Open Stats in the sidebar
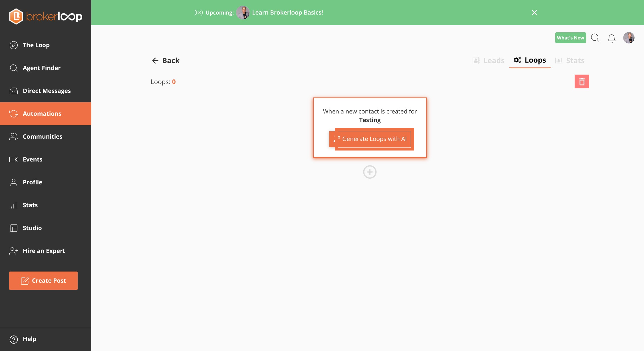This screenshot has height=351, width=644. [x=46, y=205]
